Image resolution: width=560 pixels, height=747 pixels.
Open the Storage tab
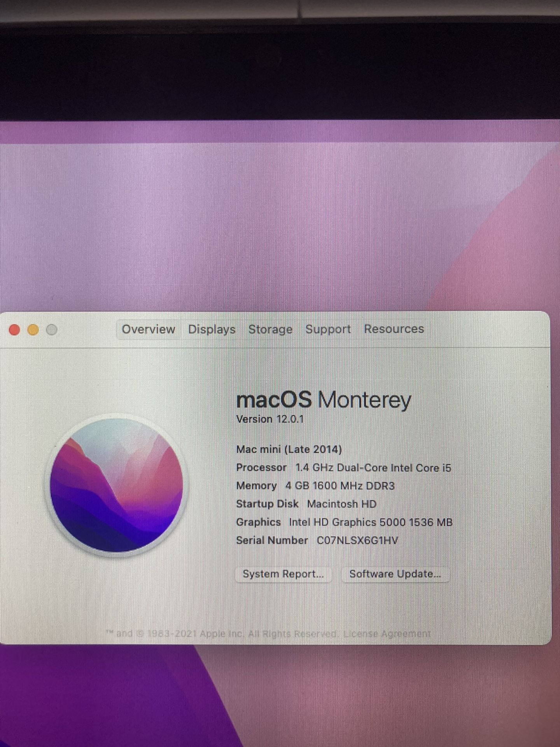point(270,330)
